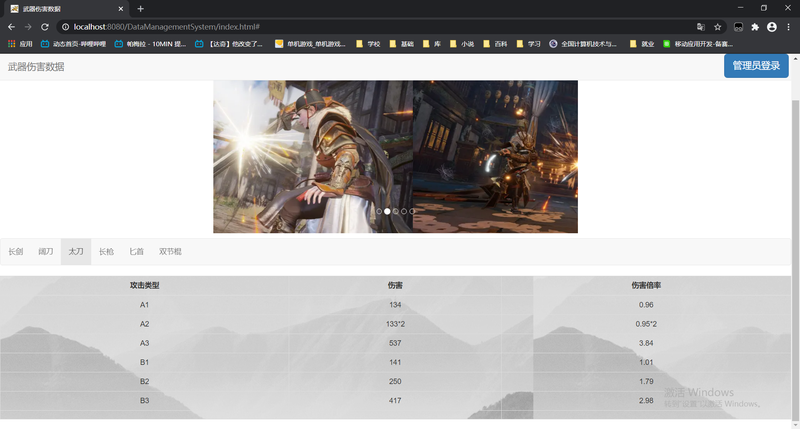The image size is (800, 429).
Task: Click the multiplier value 3.84
Action: [646, 343]
